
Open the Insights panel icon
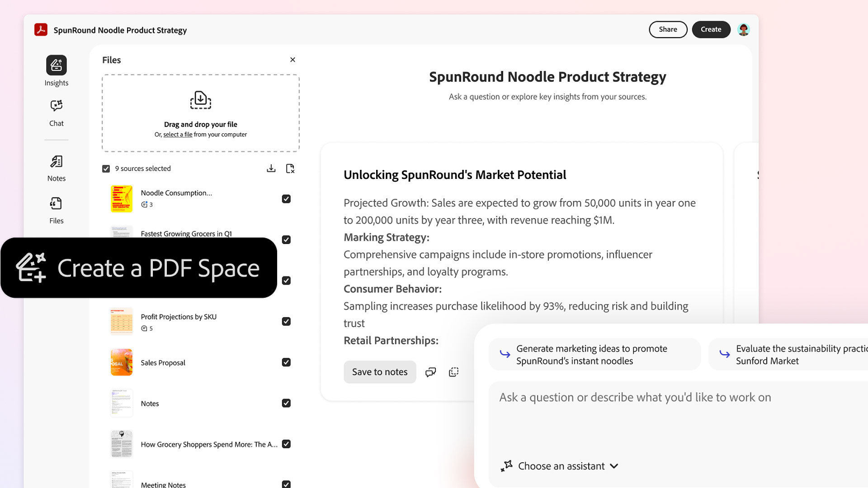(x=57, y=65)
